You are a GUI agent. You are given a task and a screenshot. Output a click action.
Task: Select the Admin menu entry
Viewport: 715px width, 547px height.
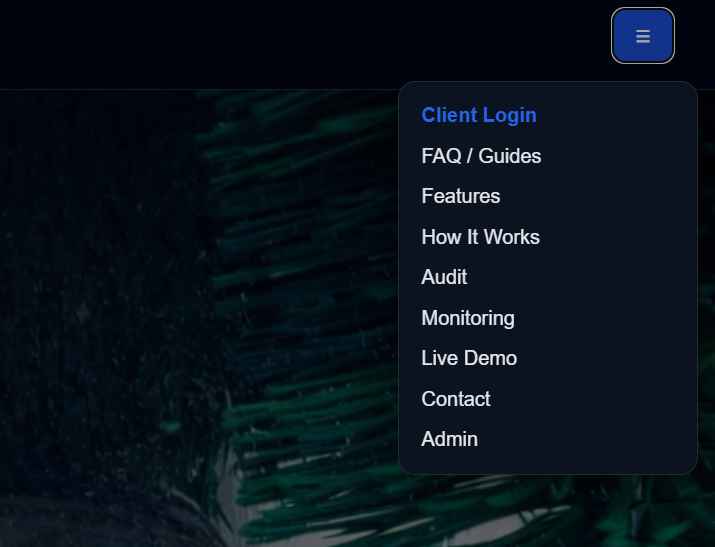coord(449,439)
